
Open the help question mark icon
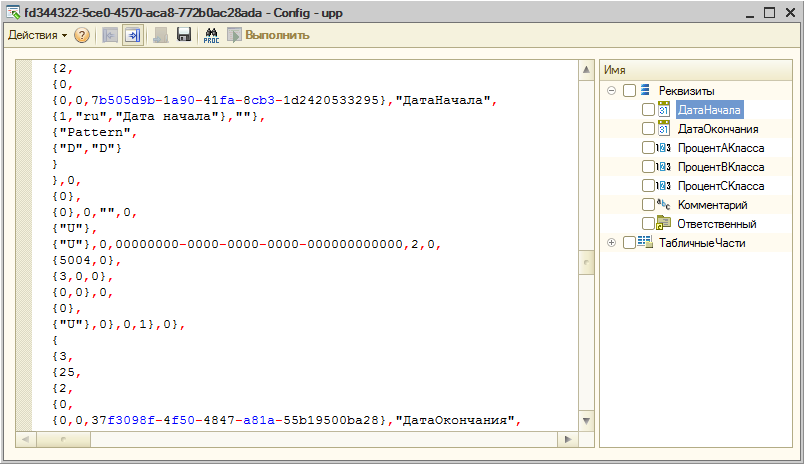click(82, 35)
